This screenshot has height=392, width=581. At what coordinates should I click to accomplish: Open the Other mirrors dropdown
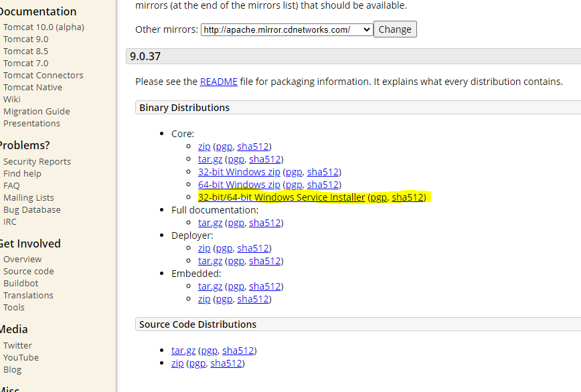pyautogui.click(x=286, y=29)
